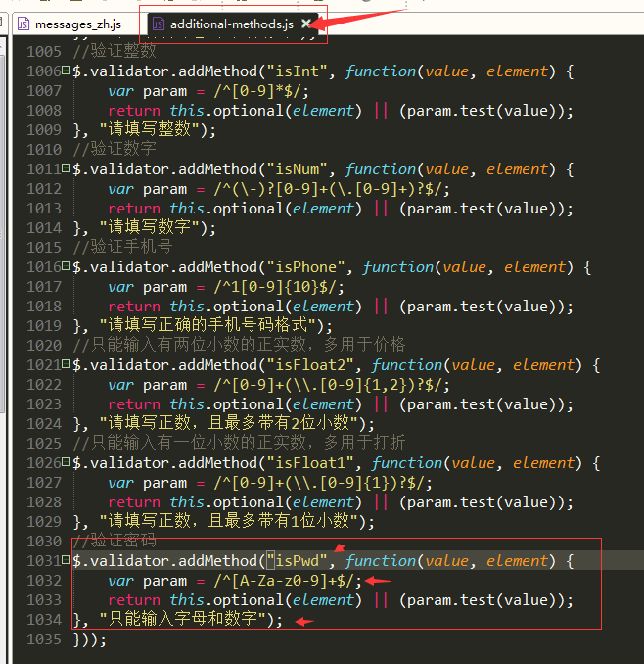644x664 pixels.
Task: Click the message "请填写正数，且最多带有2位小数"
Action: [229, 423]
